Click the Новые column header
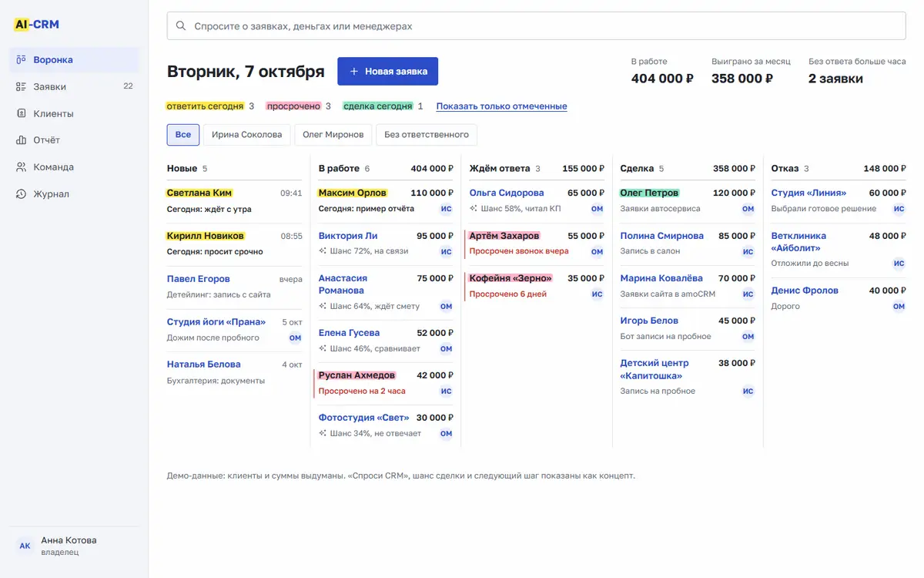 [x=182, y=169]
